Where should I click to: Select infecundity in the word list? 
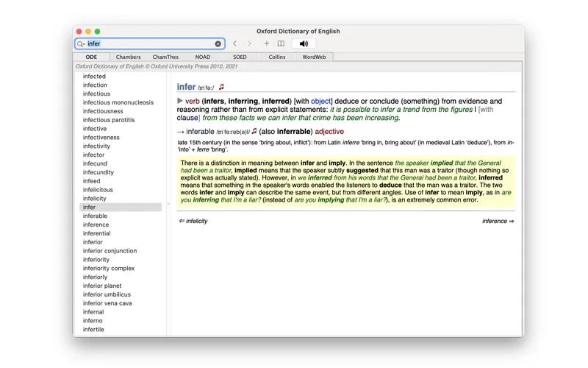98,172
